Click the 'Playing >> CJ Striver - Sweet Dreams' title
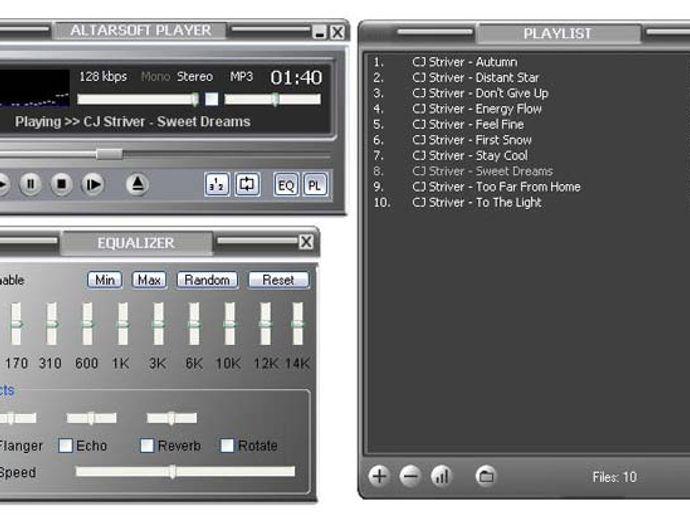The height and width of the screenshot is (518, 690). tap(132, 121)
